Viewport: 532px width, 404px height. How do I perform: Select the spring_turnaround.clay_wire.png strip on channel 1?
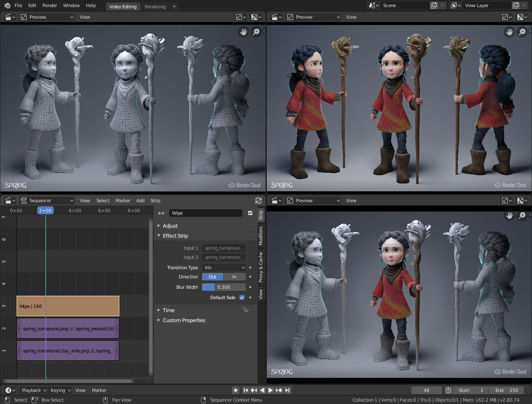tap(68, 350)
